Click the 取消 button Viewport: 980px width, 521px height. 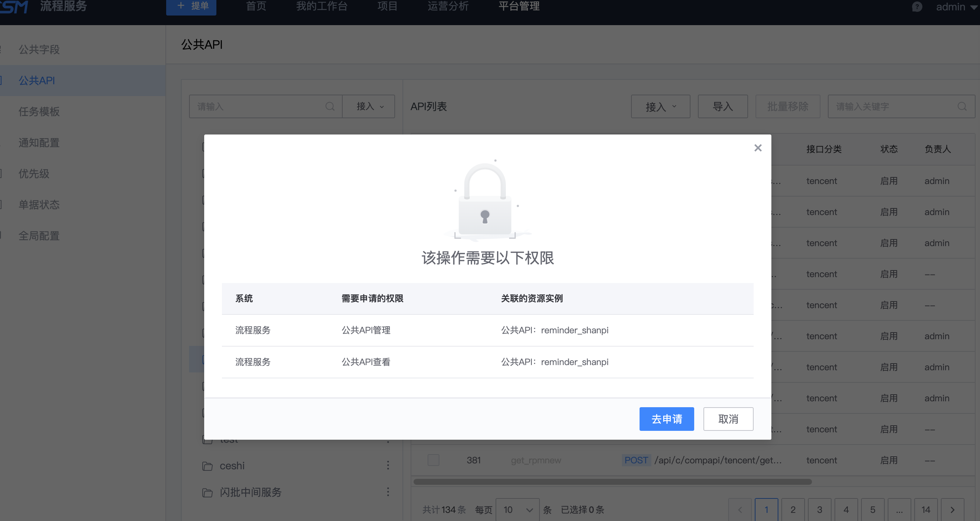pos(728,419)
